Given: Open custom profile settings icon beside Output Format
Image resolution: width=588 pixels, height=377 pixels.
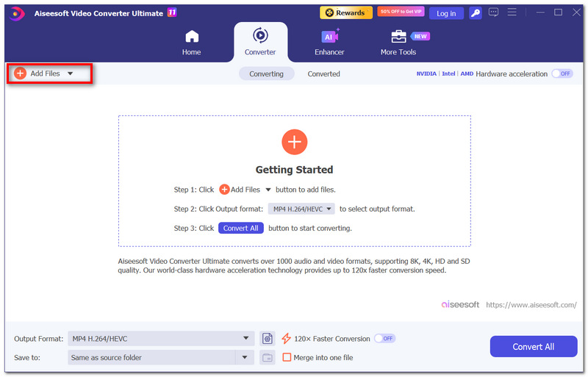Looking at the screenshot, I should (x=267, y=339).
